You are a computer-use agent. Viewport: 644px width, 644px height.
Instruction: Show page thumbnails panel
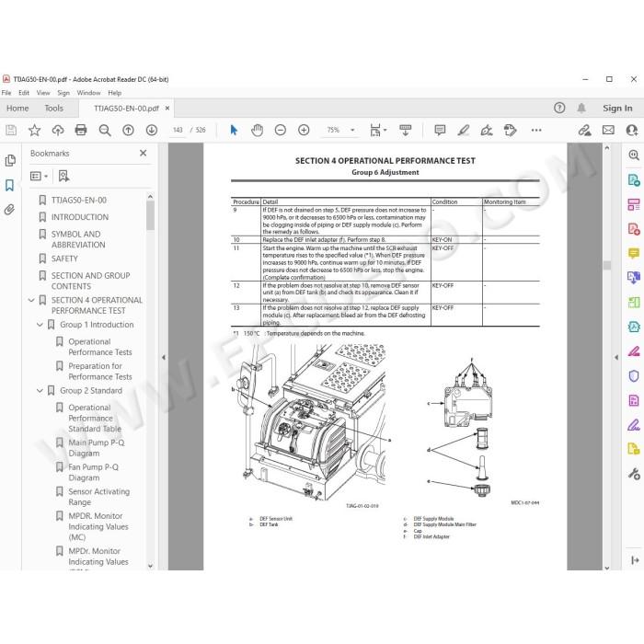10,161
